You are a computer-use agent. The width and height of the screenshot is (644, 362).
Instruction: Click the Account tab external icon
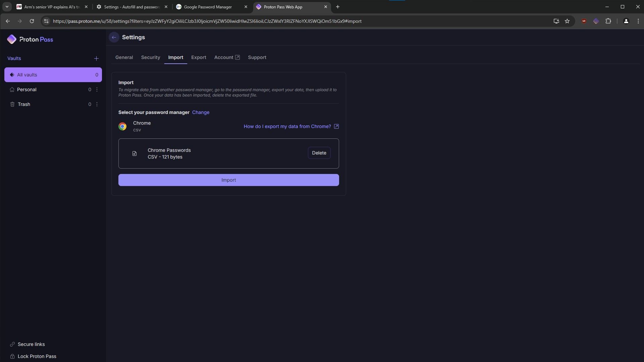(x=237, y=57)
